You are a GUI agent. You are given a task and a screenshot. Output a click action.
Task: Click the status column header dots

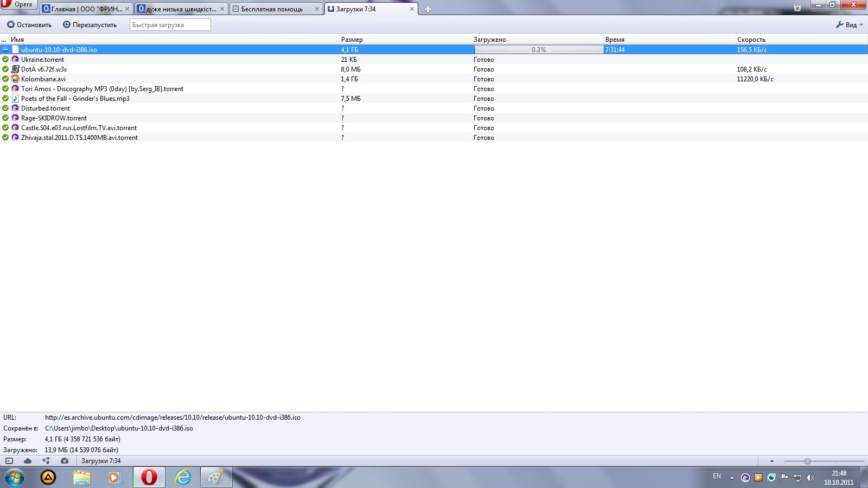(4, 39)
